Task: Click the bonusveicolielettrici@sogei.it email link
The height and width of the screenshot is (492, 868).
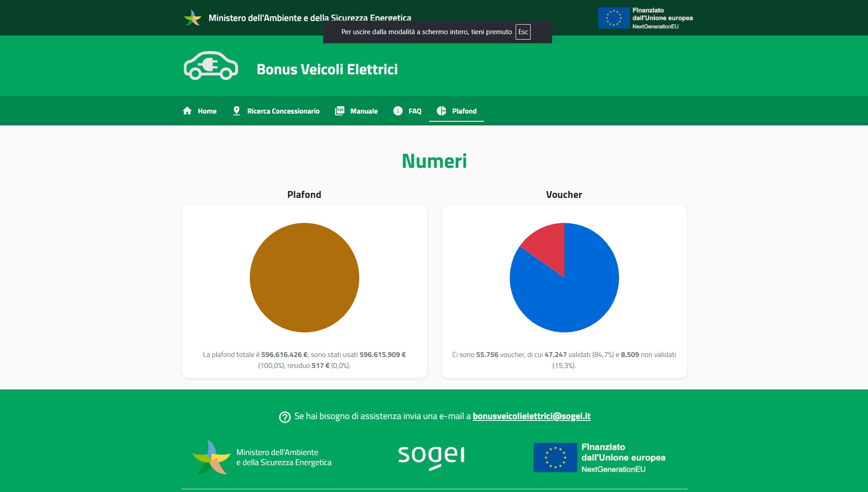Action: click(x=531, y=416)
